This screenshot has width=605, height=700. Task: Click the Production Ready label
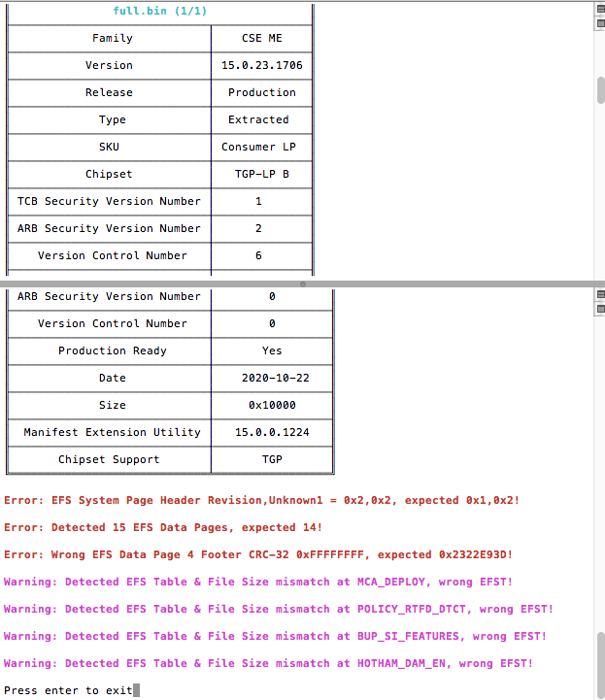point(113,350)
